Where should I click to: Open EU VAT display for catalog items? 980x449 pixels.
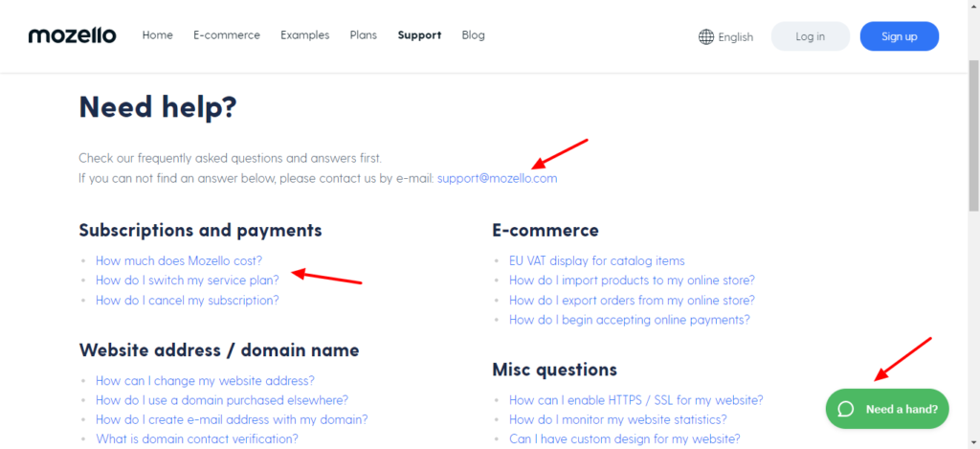pyautogui.click(x=597, y=260)
